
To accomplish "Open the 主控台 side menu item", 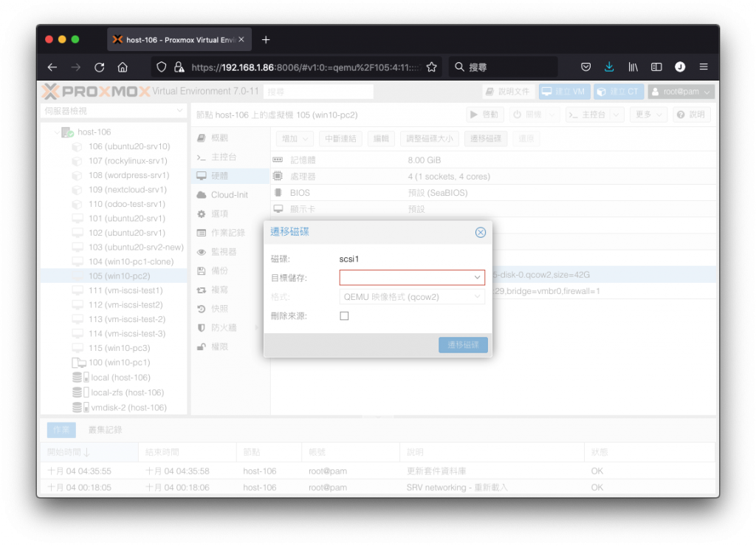I will tap(230, 157).
